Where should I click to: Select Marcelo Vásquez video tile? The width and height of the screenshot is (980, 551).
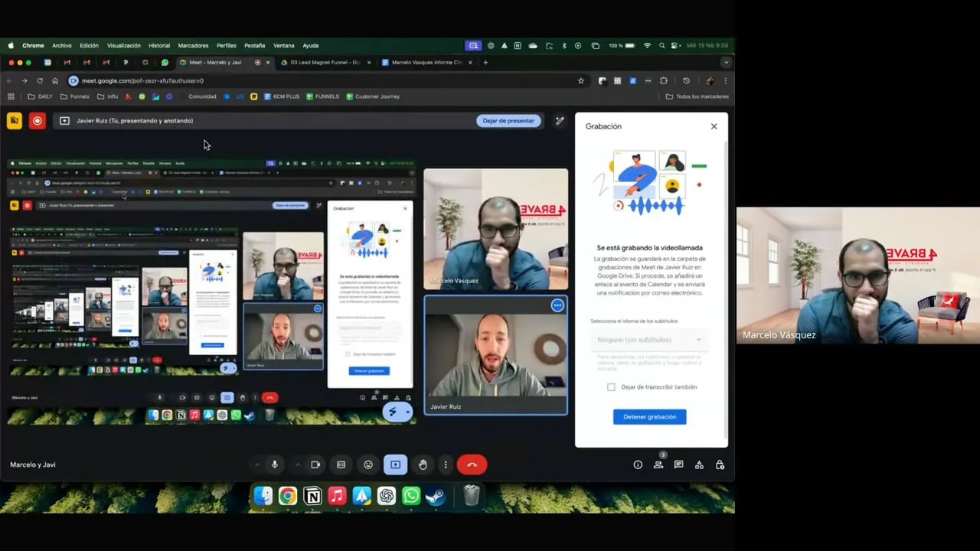[x=496, y=229]
